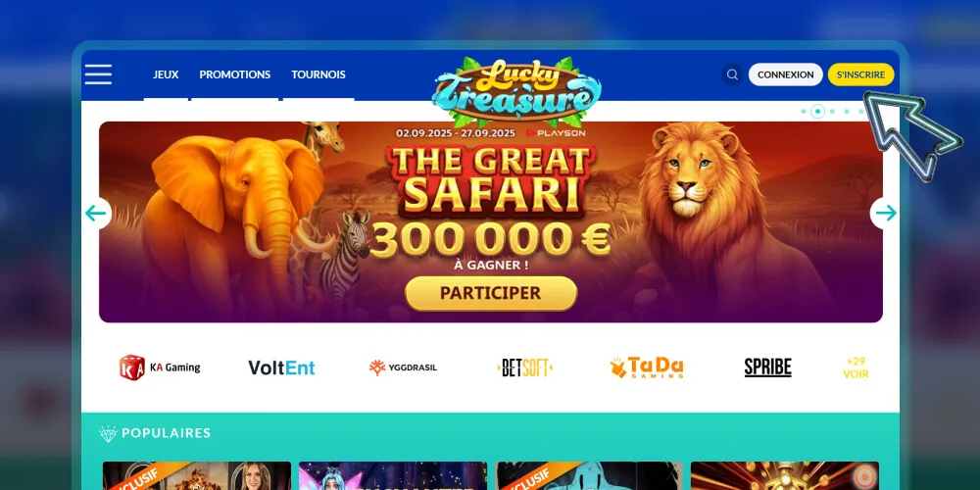
Task: Go to previous banner with left arrow
Action: (96, 213)
